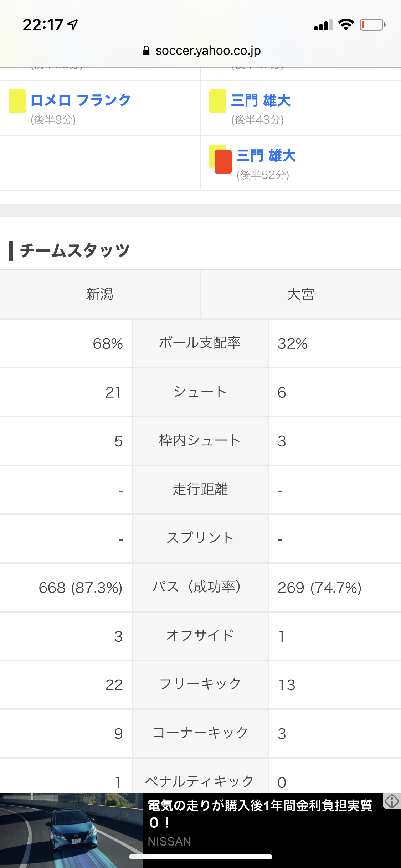
Task: Tap the ボール支配率 stat label
Action: tap(200, 343)
